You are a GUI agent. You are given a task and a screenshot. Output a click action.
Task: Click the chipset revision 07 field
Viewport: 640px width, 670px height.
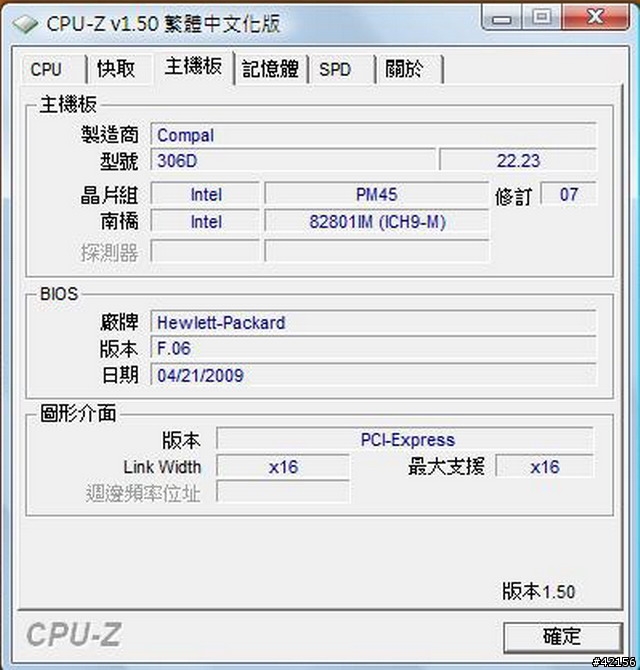pyautogui.click(x=568, y=194)
